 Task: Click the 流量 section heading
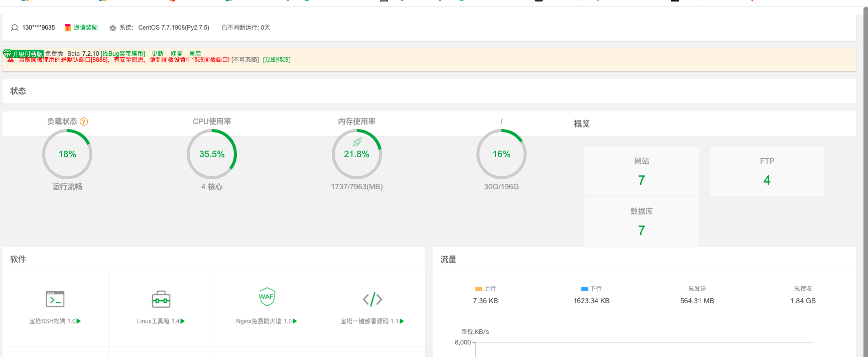point(448,259)
